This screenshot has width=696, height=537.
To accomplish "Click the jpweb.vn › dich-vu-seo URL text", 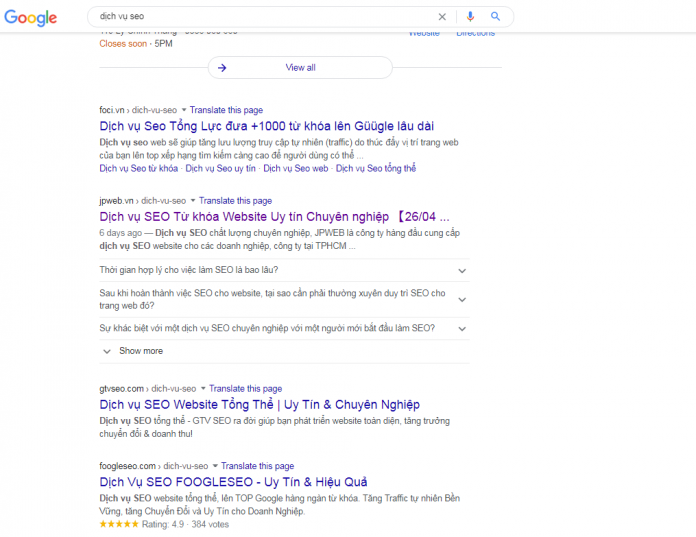I will coord(142,201).
